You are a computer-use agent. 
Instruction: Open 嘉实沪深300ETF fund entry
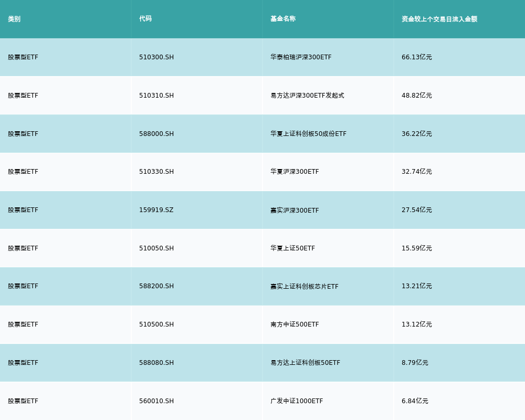(295, 211)
